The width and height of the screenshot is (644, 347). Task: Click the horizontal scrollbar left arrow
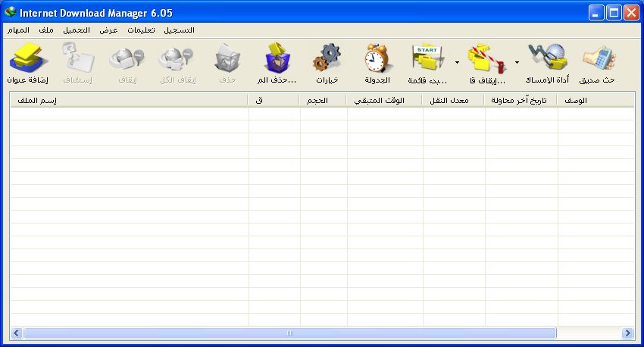17,333
